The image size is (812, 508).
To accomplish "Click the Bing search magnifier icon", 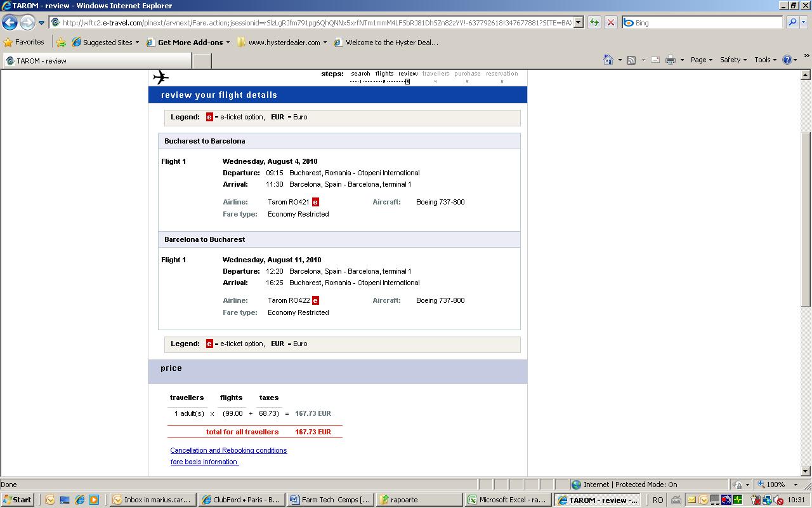I will click(792, 22).
